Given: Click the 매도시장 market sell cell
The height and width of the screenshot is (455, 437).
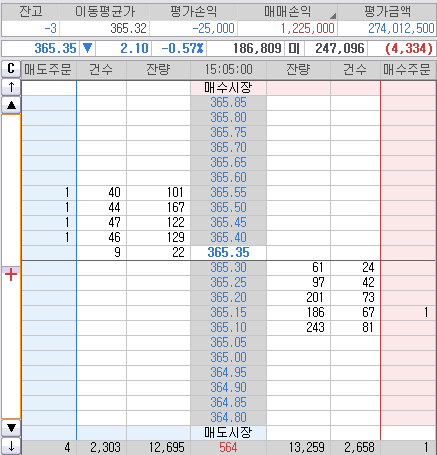Looking at the screenshot, I should coord(228,433).
